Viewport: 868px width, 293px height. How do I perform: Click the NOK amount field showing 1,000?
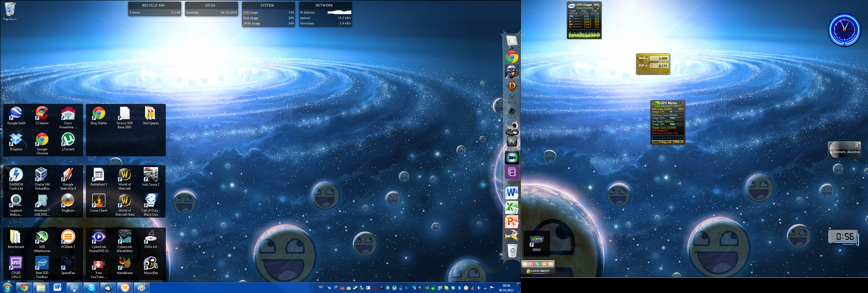[659, 58]
